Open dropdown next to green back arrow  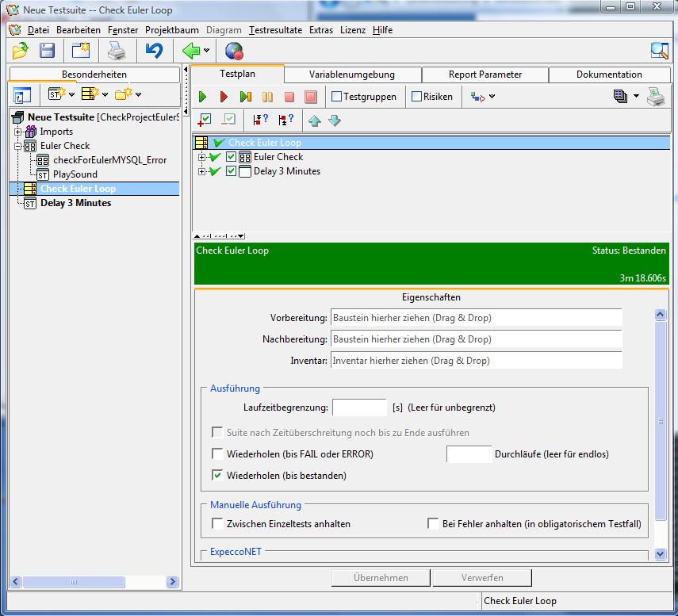pos(207,52)
